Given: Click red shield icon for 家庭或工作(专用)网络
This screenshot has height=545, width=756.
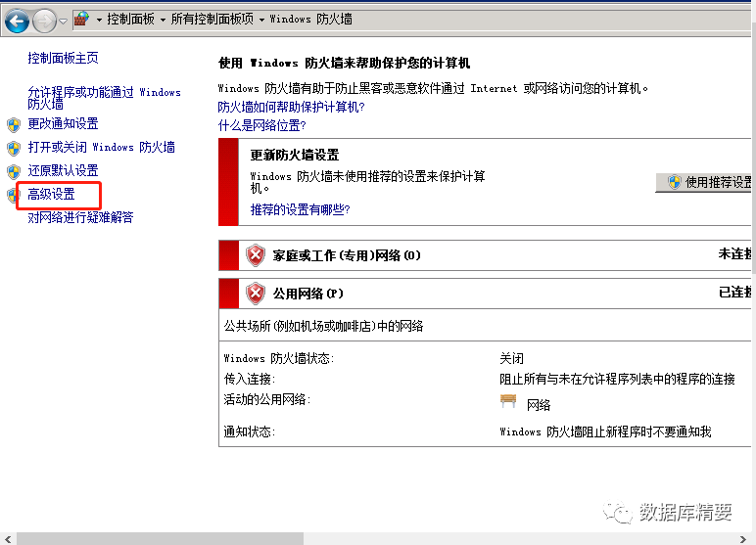Looking at the screenshot, I should click(256, 255).
